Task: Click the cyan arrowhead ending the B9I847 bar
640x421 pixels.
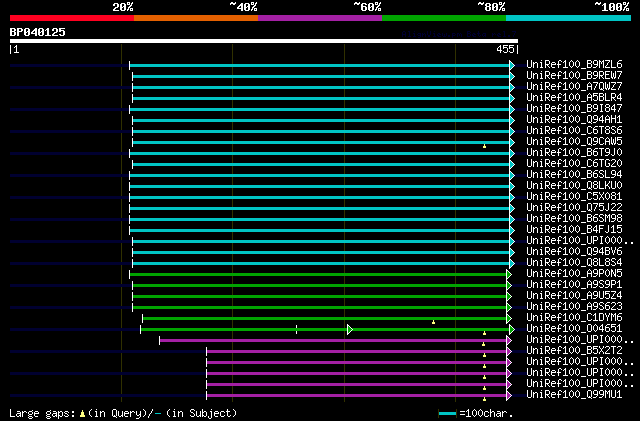Action: tap(512, 109)
